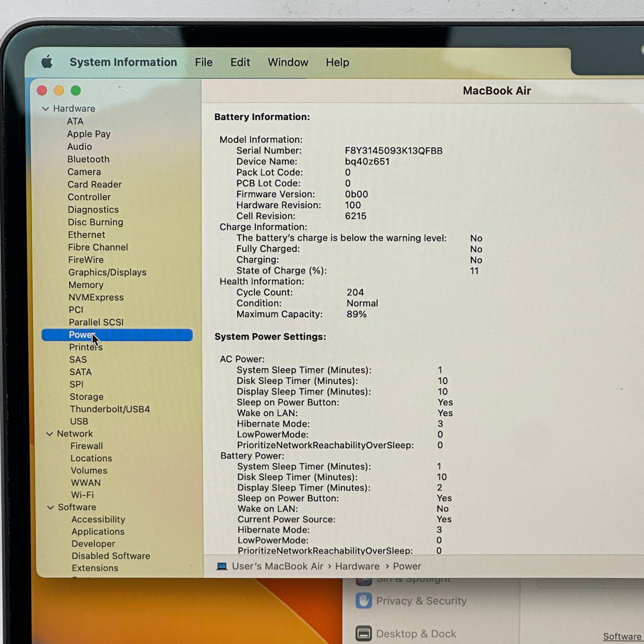The image size is (644, 644).
Task: Select Developer under Software
Action: 93,544
